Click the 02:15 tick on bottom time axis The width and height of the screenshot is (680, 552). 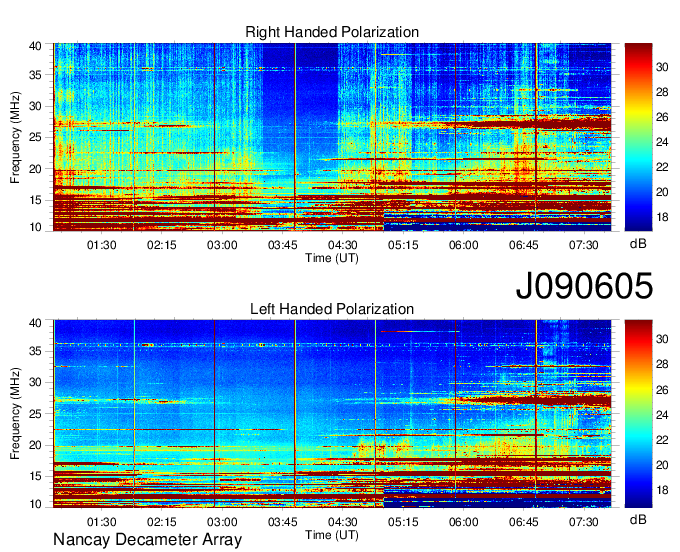162,522
